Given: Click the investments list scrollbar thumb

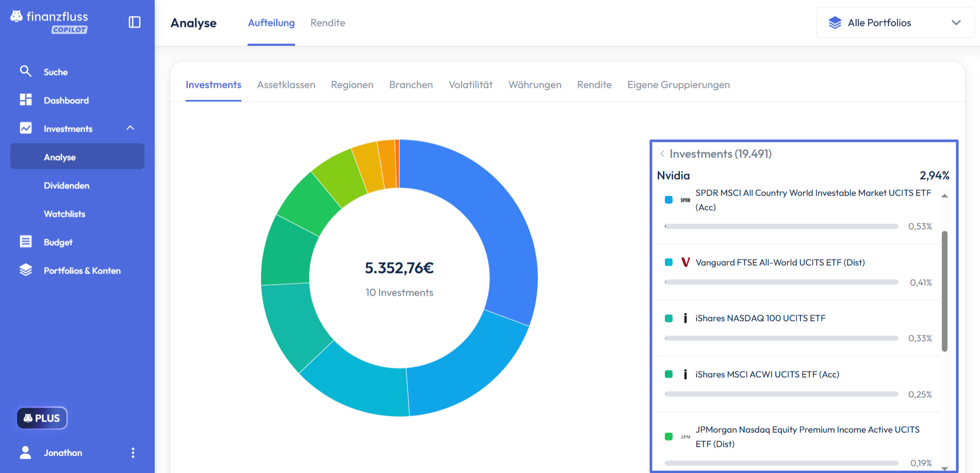Looking at the screenshot, I should (944, 291).
